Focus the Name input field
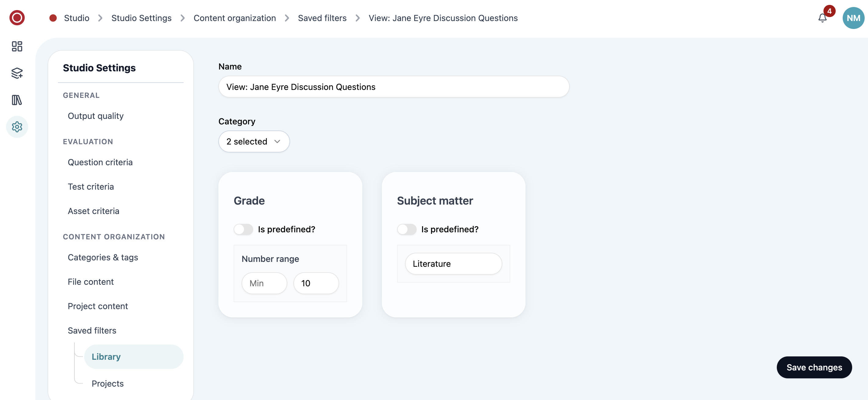 click(x=393, y=87)
